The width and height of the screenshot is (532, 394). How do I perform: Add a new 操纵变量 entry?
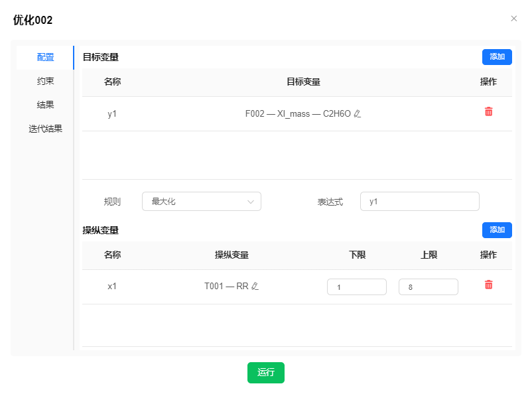pyautogui.click(x=497, y=230)
